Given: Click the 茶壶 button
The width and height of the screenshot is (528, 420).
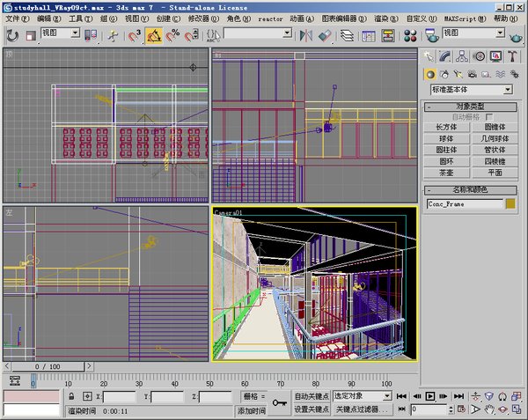Looking at the screenshot, I should coord(446,173).
